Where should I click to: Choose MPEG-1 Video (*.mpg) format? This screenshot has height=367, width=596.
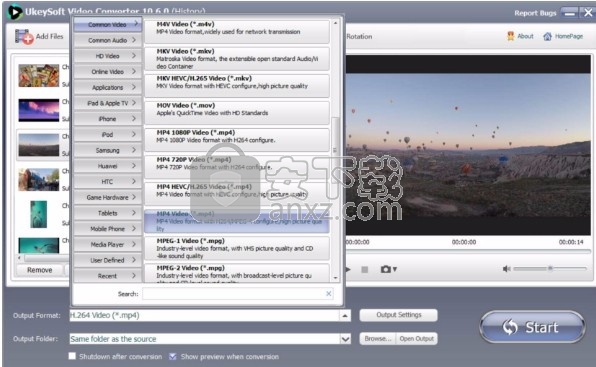[237, 248]
